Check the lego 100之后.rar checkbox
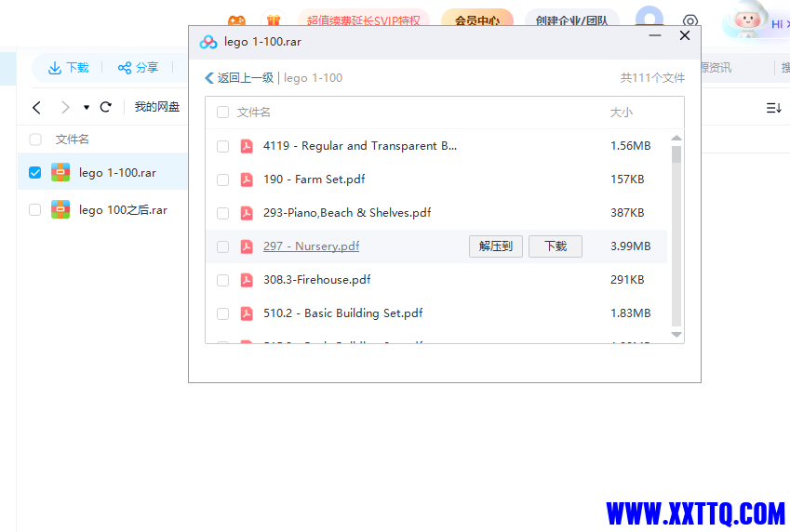Screen dimensions: 790x532 click(x=34, y=209)
